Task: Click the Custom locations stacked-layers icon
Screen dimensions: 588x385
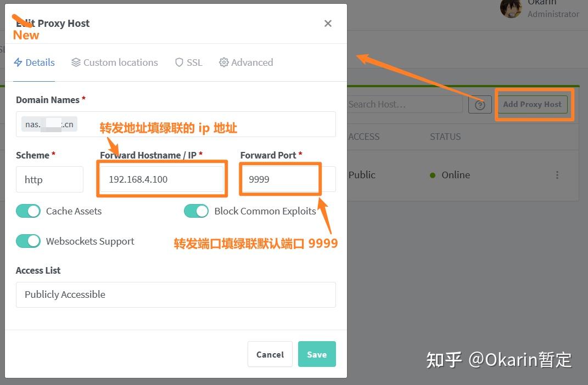Action: pyautogui.click(x=75, y=62)
